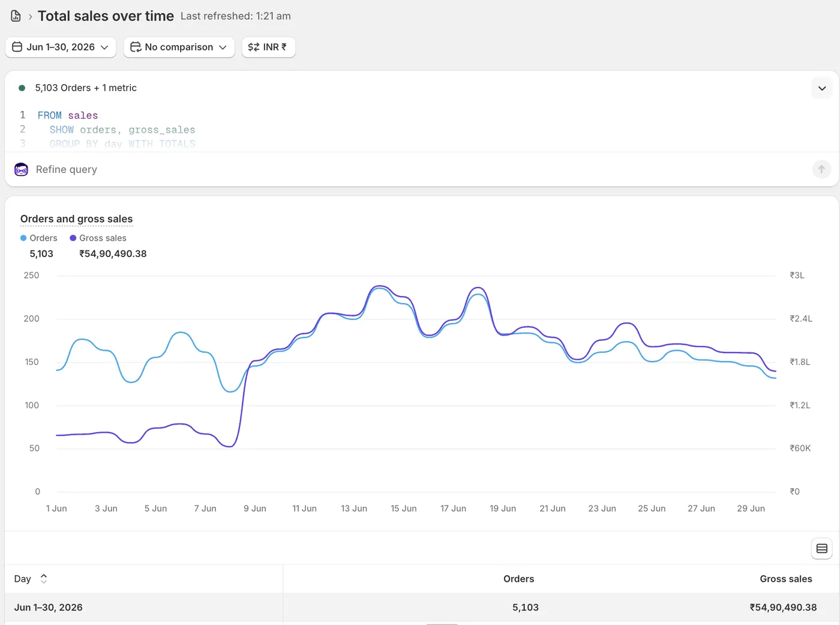The height and width of the screenshot is (625, 840).
Task: Open the Jun 1–30, 2026 date picker
Action: [x=61, y=47]
